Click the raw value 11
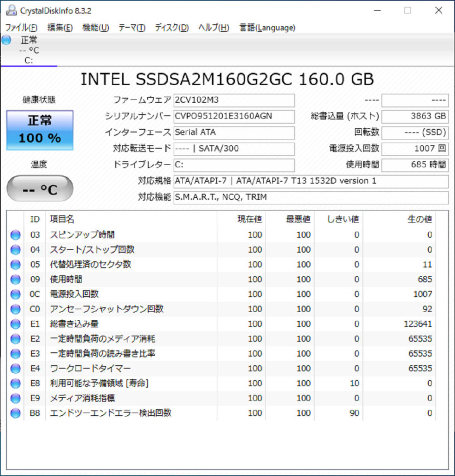The width and height of the screenshot is (455, 476). tap(427, 265)
